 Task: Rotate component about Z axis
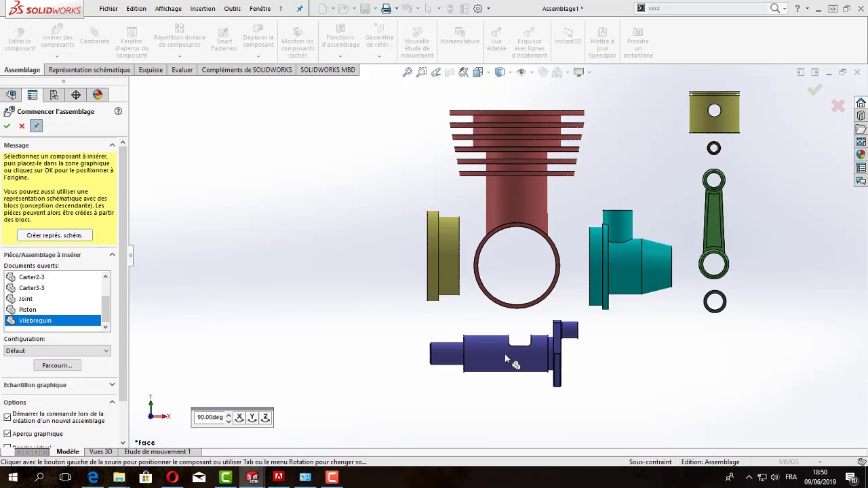point(266,418)
